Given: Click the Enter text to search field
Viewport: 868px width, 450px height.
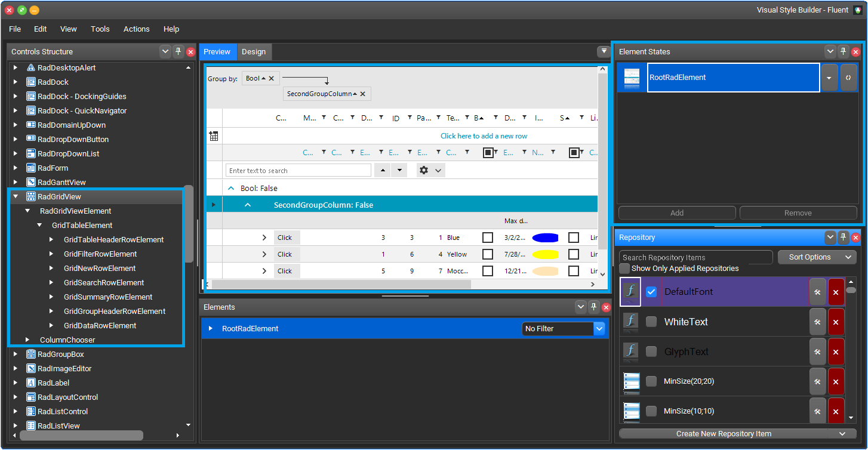Looking at the screenshot, I should pyautogui.click(x=298, y=170).
